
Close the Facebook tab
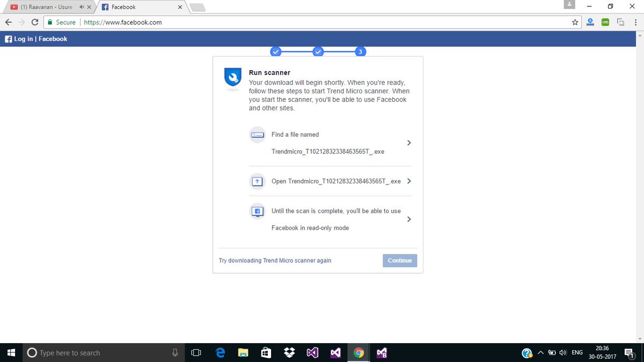pyautogui.click(x=180, y=7)
